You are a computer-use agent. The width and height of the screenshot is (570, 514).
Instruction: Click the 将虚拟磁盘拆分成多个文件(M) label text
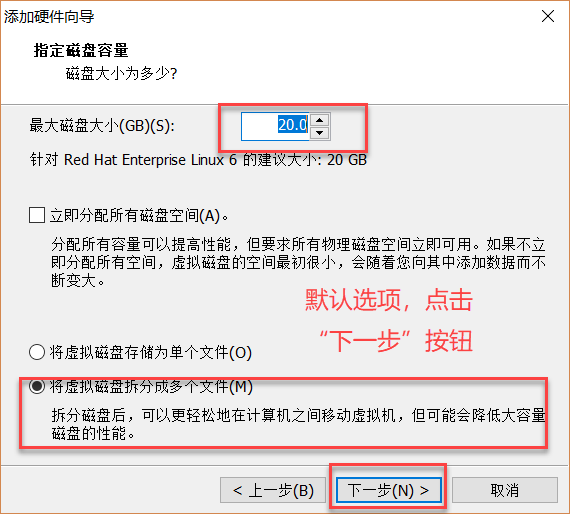(151, 386)
